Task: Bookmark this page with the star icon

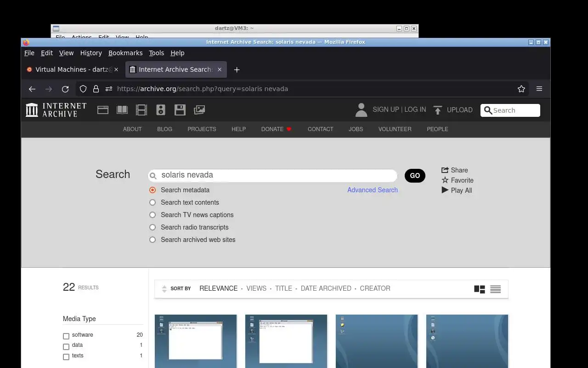Action: [521, 89]
